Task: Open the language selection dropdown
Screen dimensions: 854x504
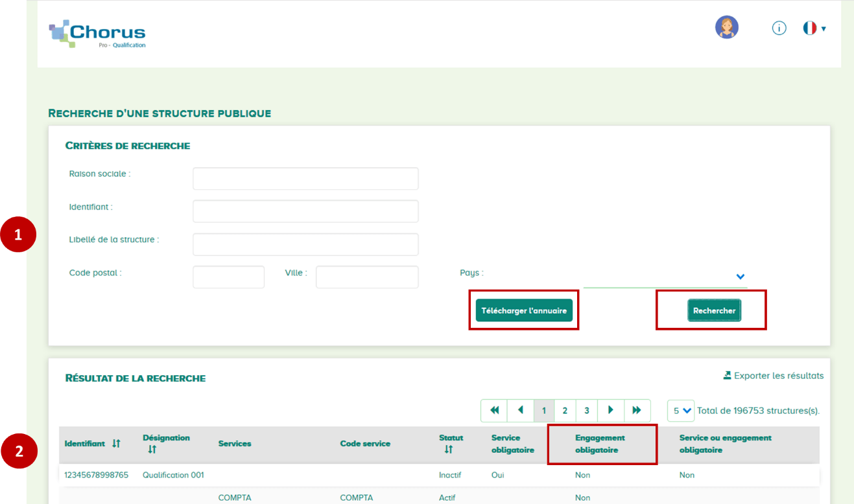Action: click(813, 28)
